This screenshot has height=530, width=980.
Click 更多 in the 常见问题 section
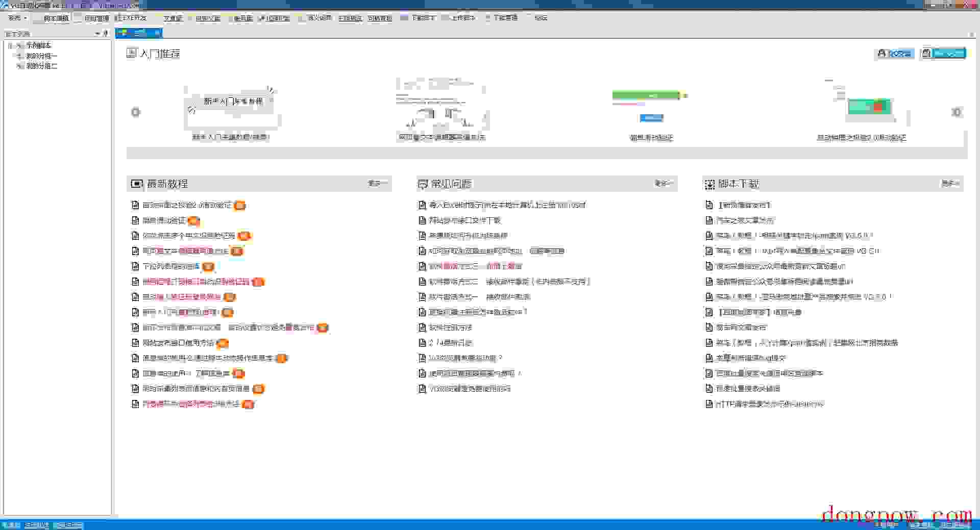[x=664, y=183]
